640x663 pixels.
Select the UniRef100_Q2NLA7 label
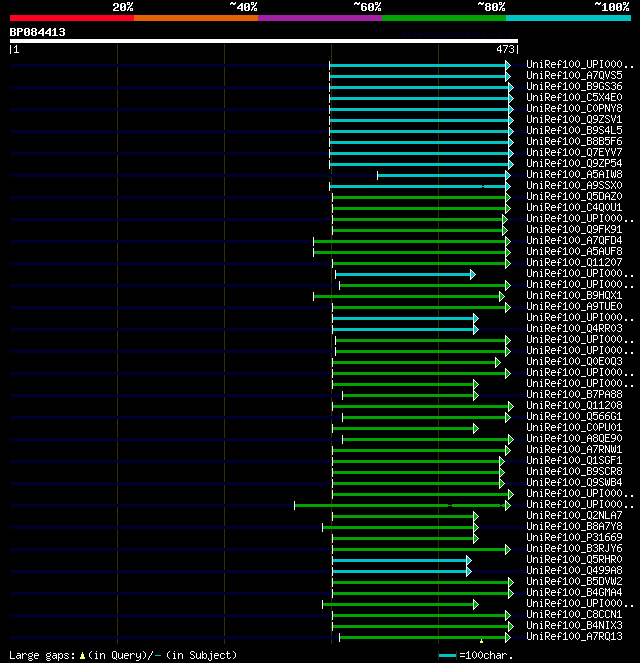click(574, 515)
